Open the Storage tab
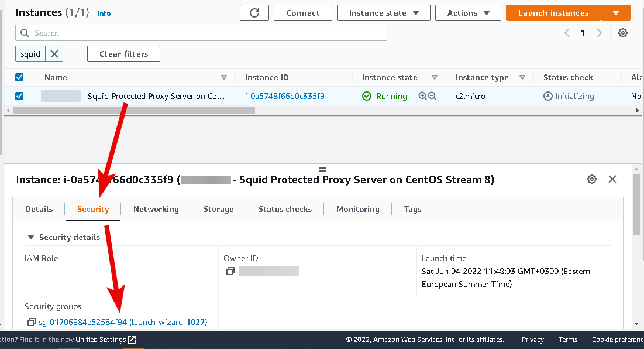Viewport: 644px width, 349px height. 219,209
